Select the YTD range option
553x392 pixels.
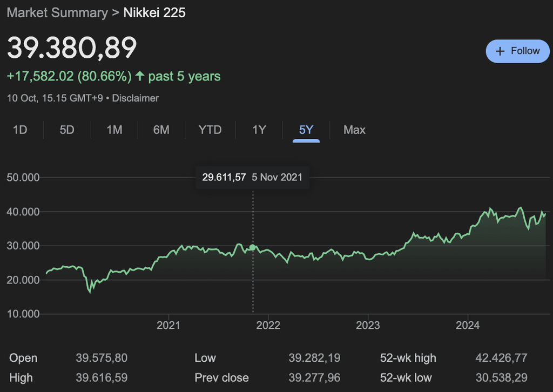[210, 130]
